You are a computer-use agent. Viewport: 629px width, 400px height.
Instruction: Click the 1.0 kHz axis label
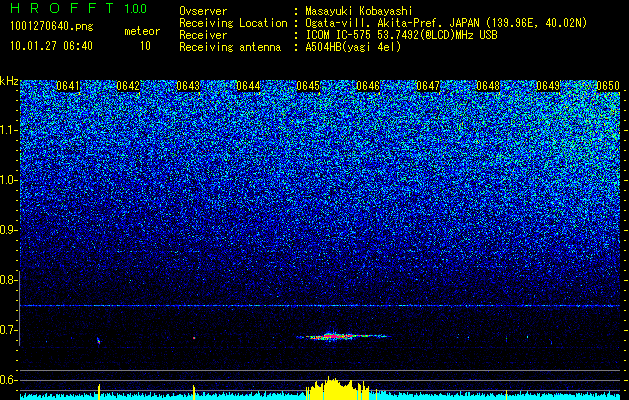click(9, 180)
